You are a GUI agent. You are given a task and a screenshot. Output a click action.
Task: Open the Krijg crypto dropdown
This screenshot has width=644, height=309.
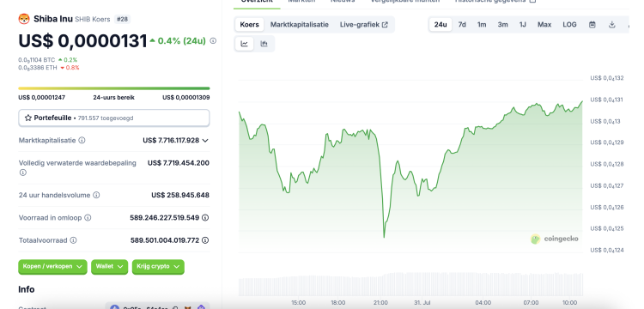(x=158, y=267)
